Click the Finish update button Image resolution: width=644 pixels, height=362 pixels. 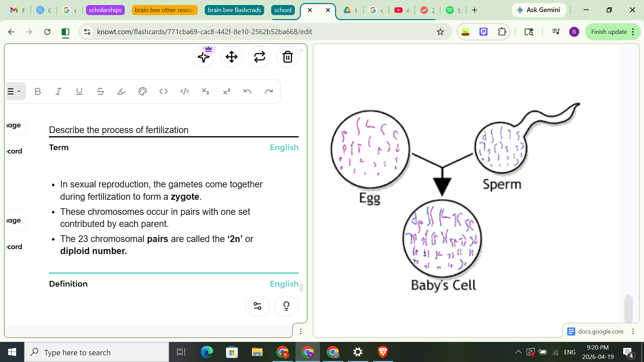tap(609, 32)
